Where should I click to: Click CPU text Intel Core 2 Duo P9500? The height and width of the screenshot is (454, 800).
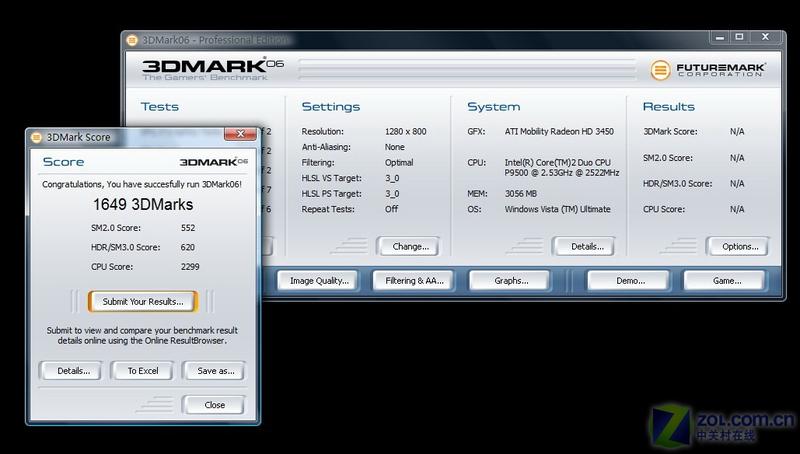(x=562, y=167)
